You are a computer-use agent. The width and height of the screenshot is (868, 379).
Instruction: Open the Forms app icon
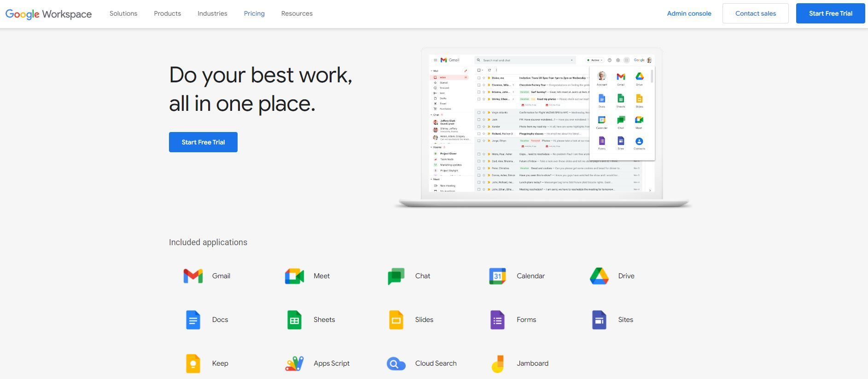497,320
